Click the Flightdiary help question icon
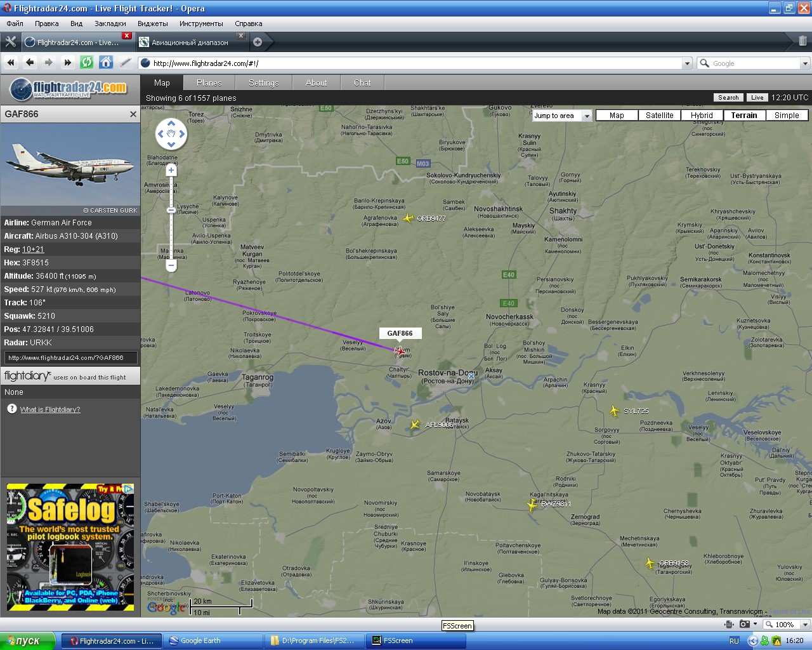 pyautogui.click(x=11, y=409)
